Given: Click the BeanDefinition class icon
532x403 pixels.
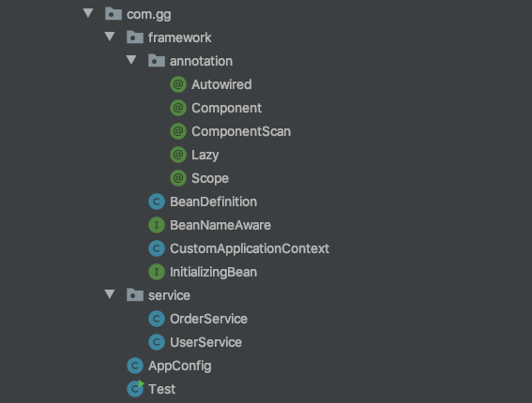Looking at the screenshot, I should pos(157,201).
